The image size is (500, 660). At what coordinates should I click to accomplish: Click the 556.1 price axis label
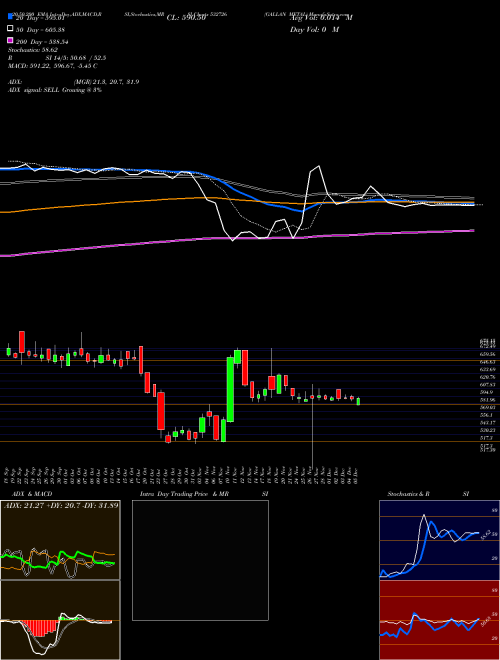click(x=487, y=415)
